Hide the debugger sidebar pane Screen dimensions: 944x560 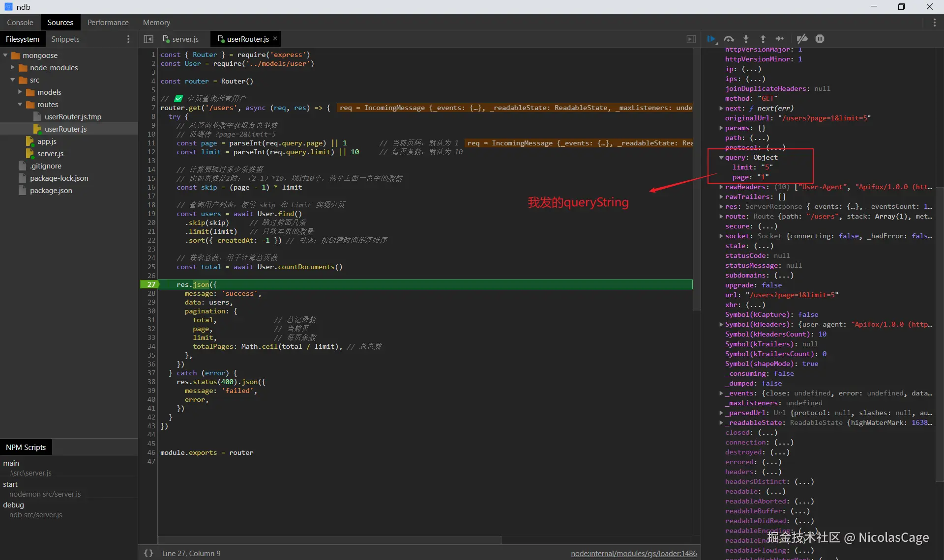click(691, 39)
